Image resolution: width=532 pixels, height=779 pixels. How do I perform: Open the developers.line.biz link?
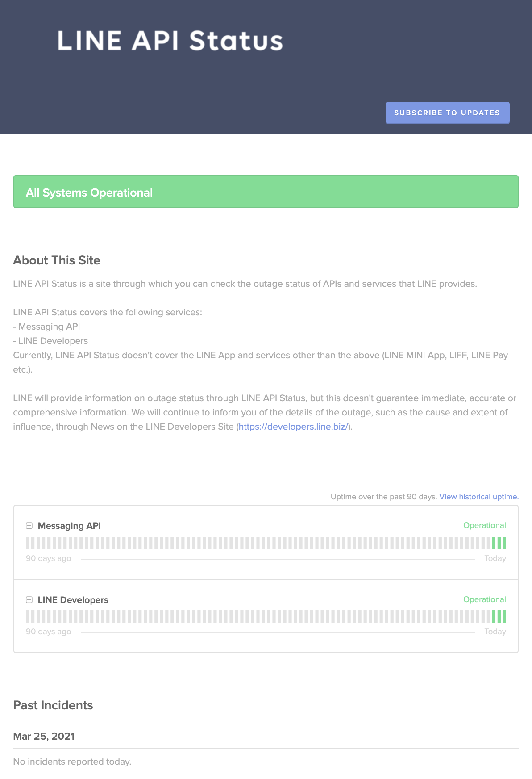coord(293,427)
